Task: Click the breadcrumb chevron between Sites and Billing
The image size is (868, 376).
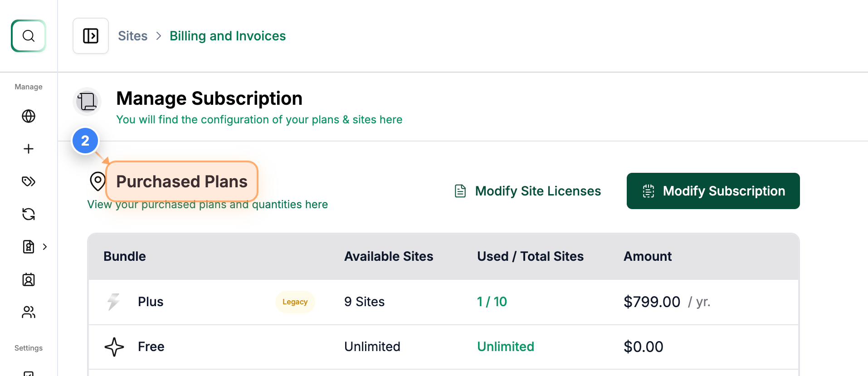Action: [x=158, y=35]
